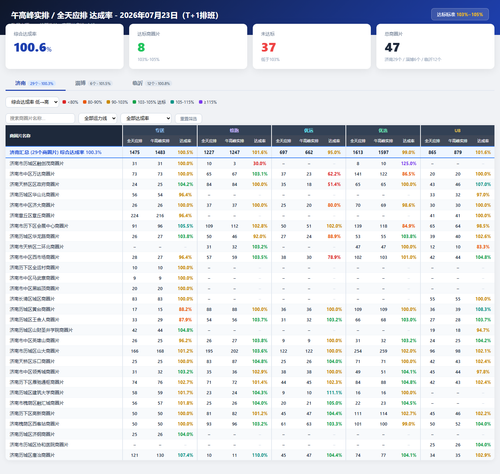
Task: Click the 94.7% rate cell
Action: (483, 330)
